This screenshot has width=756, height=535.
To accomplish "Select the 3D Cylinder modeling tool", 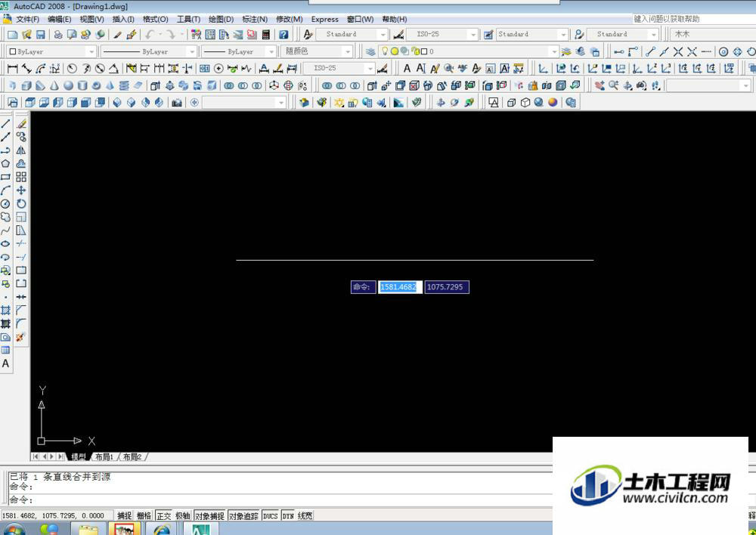I will point(82,85).
